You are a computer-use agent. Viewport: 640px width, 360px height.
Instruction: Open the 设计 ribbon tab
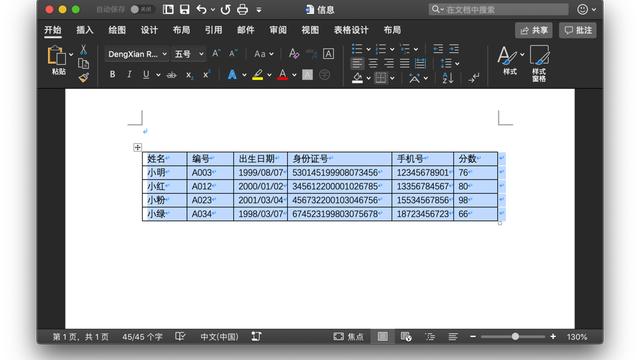pos(149,30)
